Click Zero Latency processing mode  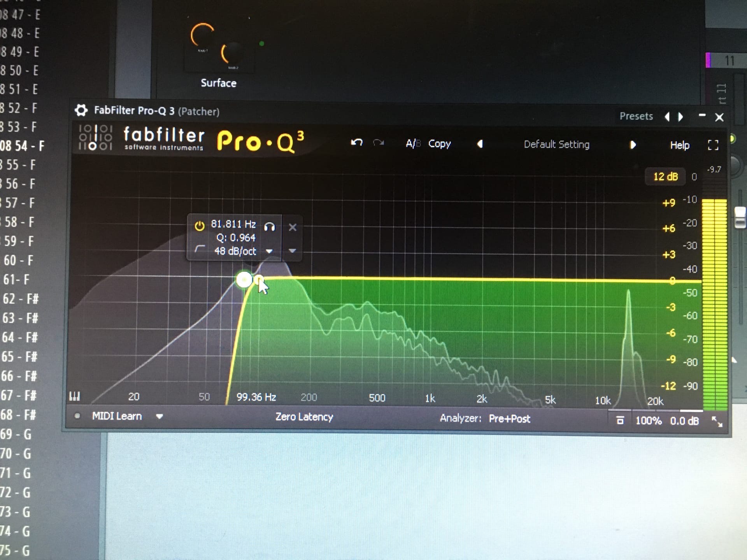[304, 417]
